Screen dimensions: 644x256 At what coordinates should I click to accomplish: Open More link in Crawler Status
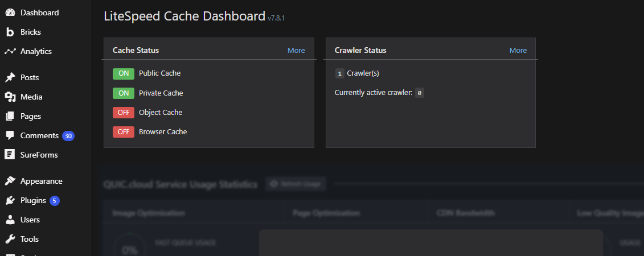click(x=518, y=50)
